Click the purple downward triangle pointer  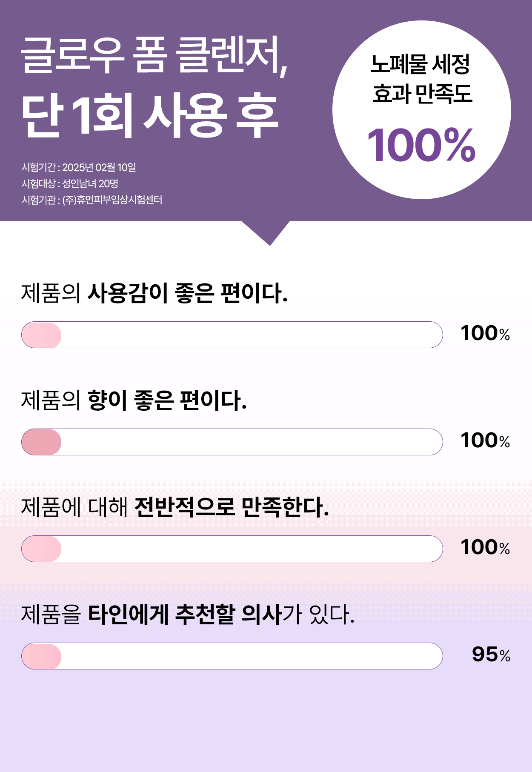pyautogui.click(x=266, y=233)
